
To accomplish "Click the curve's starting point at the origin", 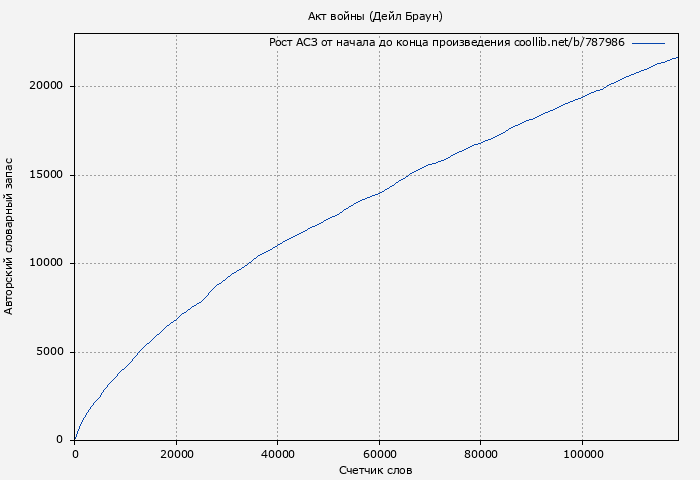I will (75, 440).
